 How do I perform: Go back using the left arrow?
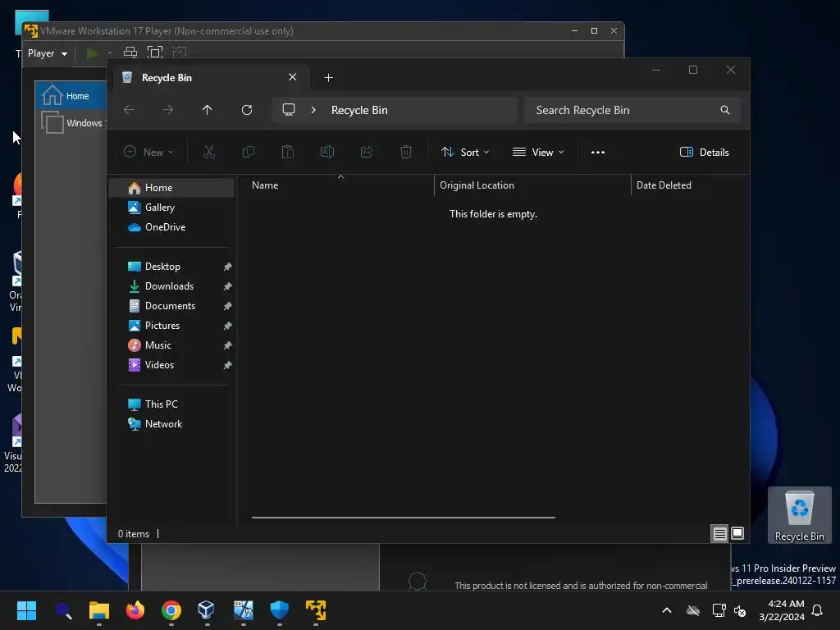click(129, 110)
